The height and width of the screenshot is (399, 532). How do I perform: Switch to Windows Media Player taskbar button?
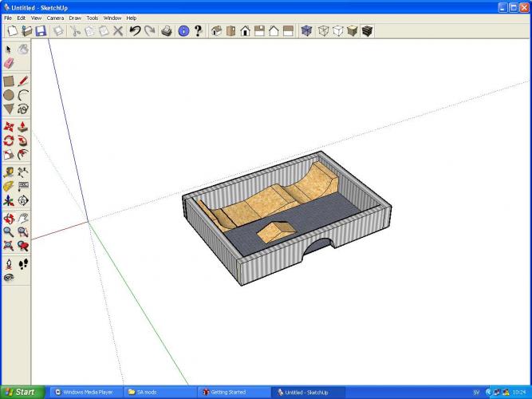pyautogui.click(x=83, y=392)
